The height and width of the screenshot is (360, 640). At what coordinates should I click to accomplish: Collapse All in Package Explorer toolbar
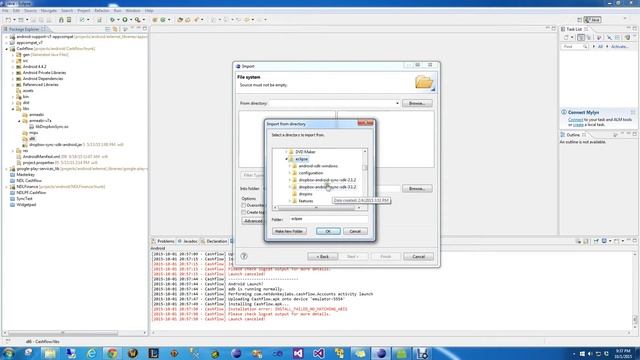point(108,29)
